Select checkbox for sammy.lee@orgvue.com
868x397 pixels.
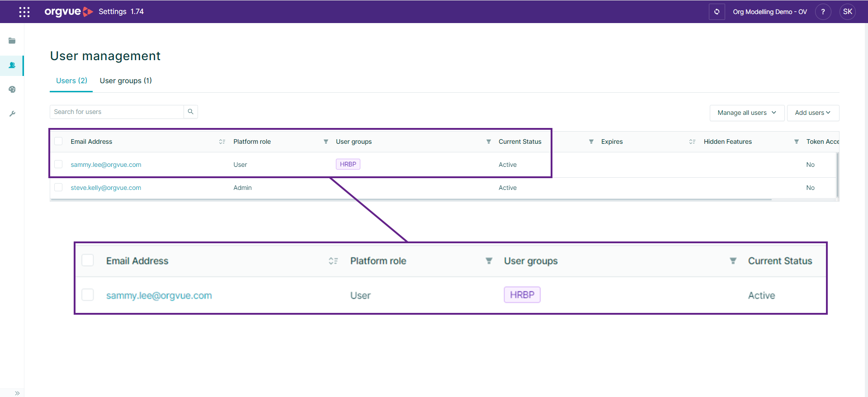(x=58, y=164)
